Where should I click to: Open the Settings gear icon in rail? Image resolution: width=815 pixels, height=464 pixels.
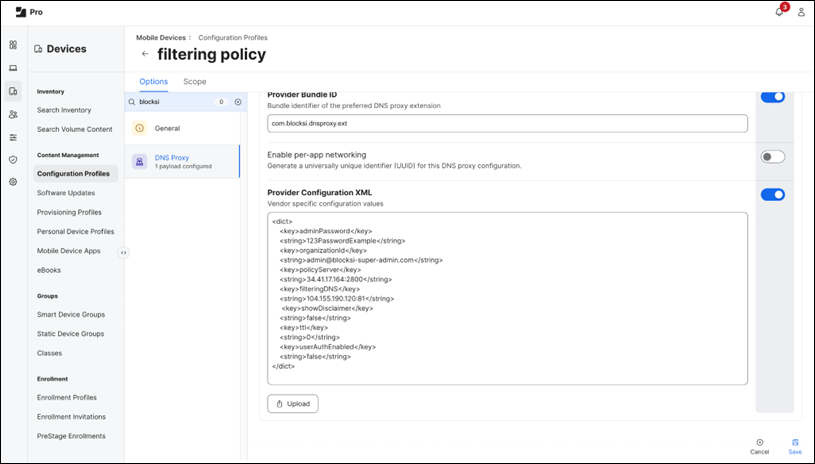tap(14, 182)
